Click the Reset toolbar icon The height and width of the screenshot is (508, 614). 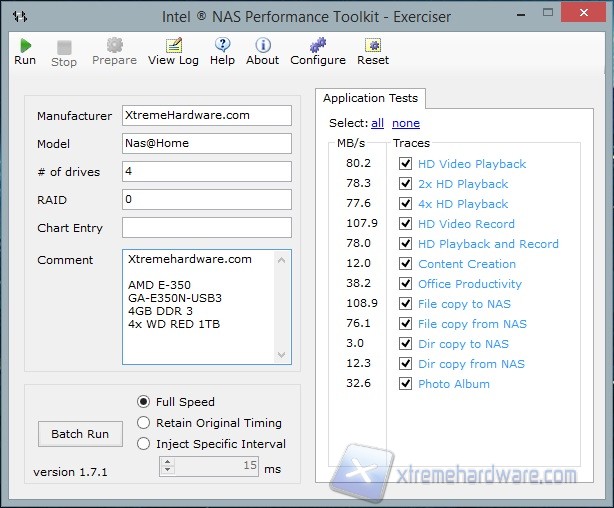(372, 45)
